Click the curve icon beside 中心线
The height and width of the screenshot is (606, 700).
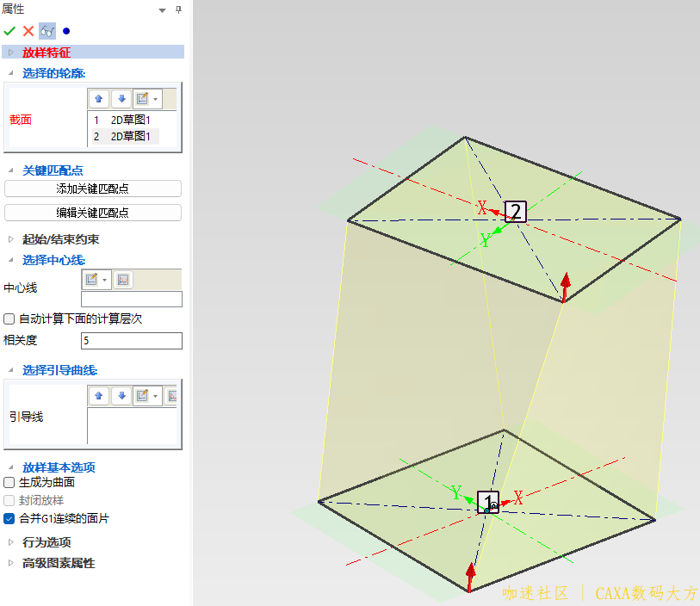pos(123,280)
